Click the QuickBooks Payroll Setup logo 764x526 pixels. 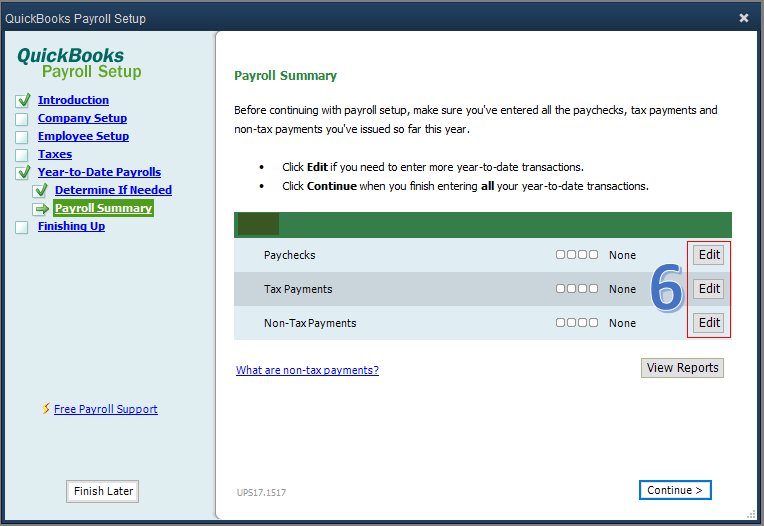click(x=79, y=63)
